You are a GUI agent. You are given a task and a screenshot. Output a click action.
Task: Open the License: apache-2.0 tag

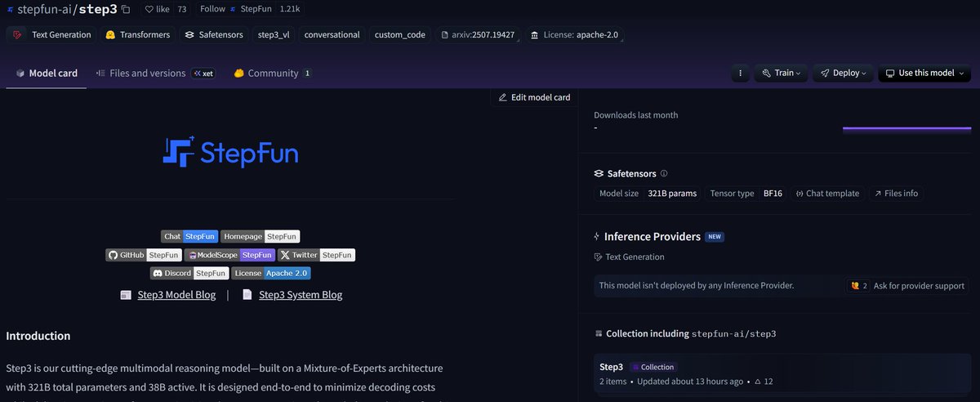575,35
